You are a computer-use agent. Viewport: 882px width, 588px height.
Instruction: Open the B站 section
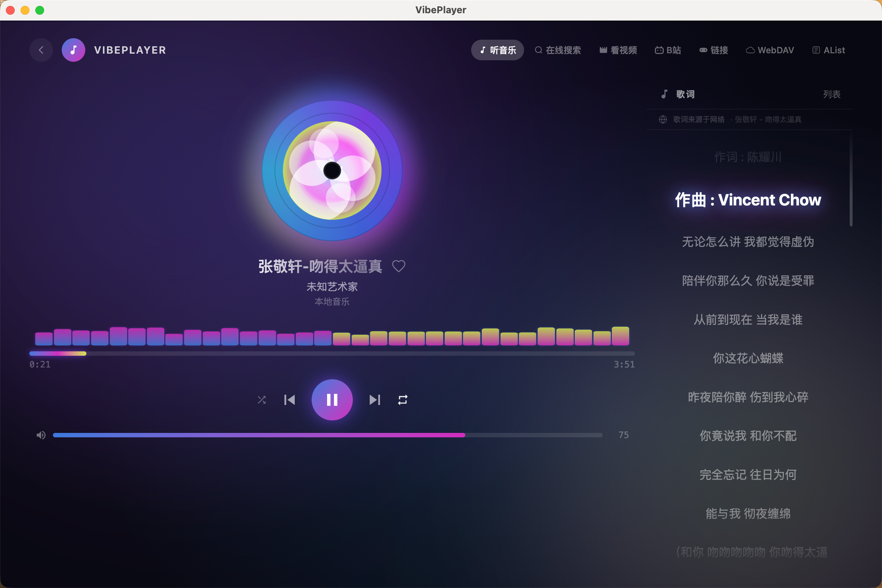[668, 50]
